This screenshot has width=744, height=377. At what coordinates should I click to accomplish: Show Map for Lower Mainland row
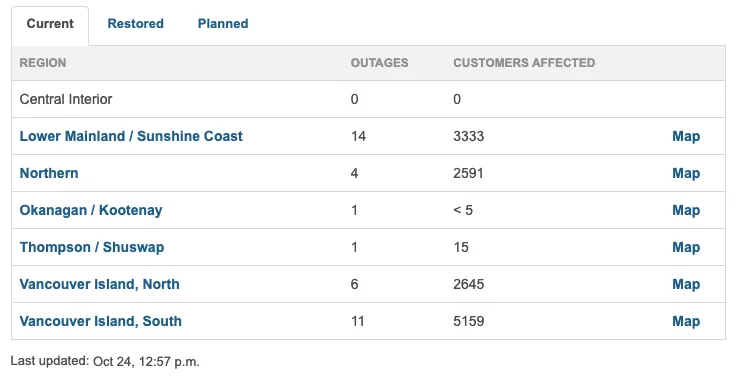click(x=686, y=137)
